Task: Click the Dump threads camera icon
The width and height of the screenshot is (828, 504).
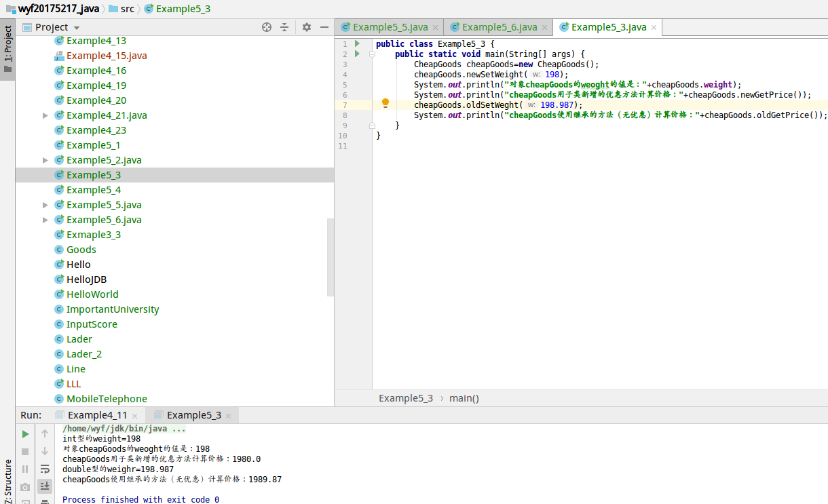Action: (x=25, y=487)
